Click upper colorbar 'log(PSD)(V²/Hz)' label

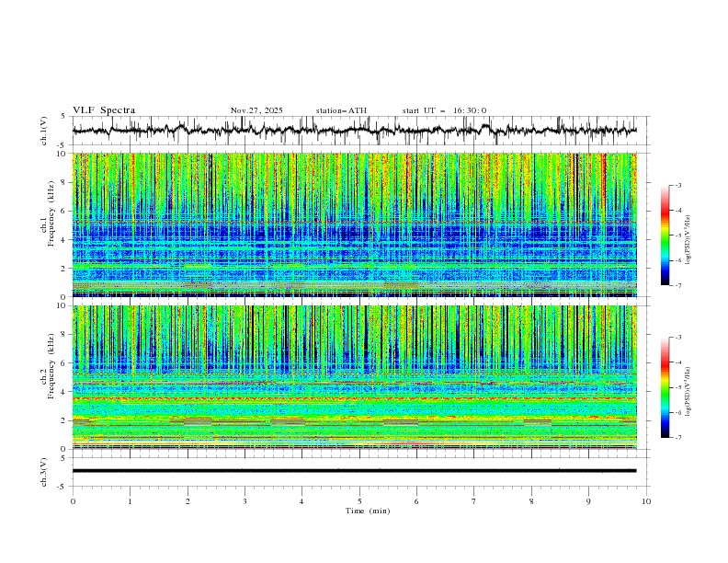coord(688,240)
